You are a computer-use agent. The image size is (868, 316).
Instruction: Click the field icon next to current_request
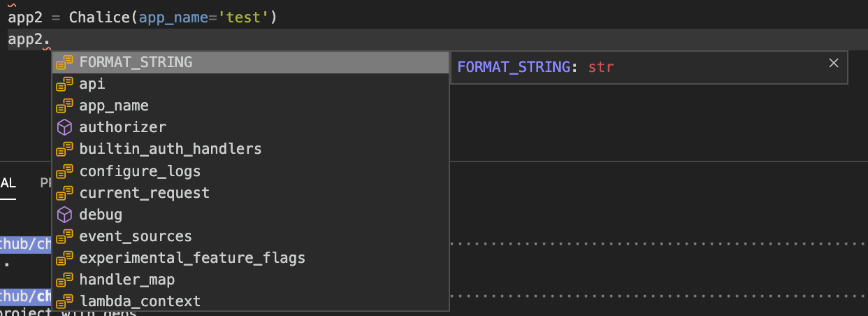[64, 192]
